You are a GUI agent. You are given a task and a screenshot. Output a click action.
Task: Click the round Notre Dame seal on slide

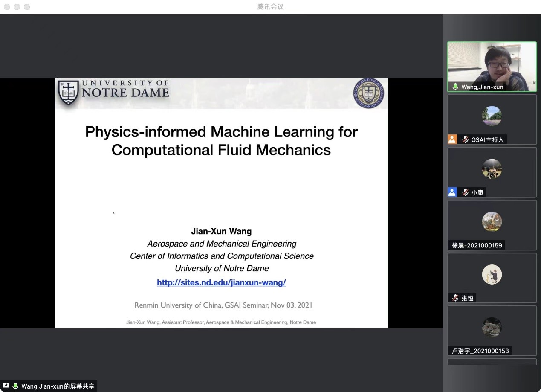tap(369, 93)
